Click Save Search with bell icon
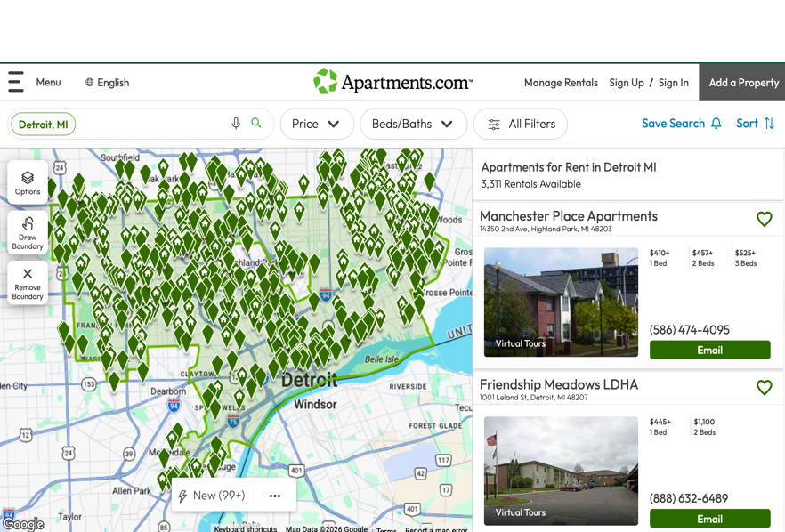The width and height of the screenshot is (785, 532). click(x=682, y=123)
